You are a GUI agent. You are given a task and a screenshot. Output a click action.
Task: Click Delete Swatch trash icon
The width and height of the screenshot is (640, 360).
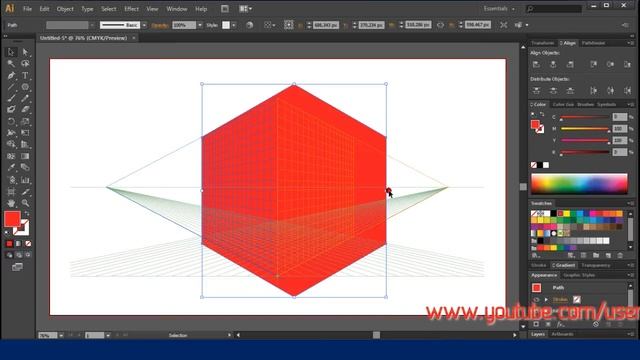(x=620, y=256)
